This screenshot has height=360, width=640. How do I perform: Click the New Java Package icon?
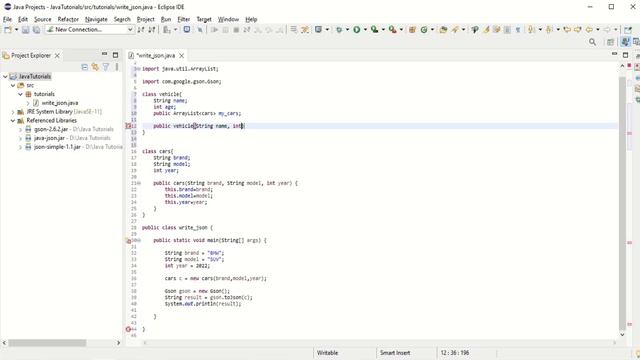coord(412,30)
